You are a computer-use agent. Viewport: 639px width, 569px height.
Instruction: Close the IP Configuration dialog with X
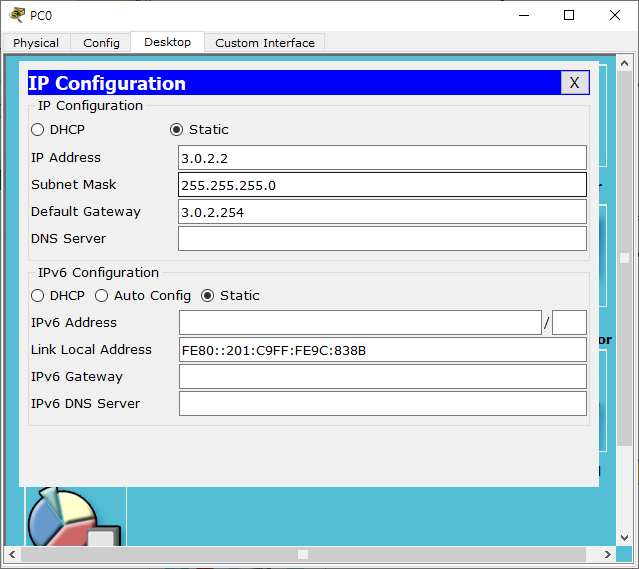click(574, 83)
